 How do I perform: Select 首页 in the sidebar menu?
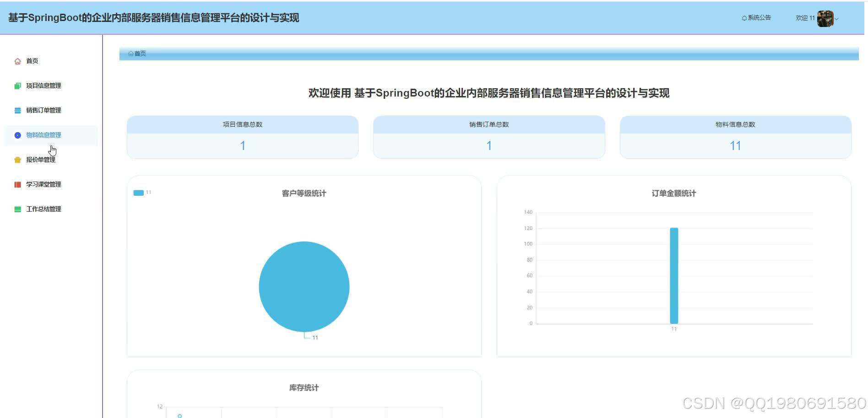[31, 61]
